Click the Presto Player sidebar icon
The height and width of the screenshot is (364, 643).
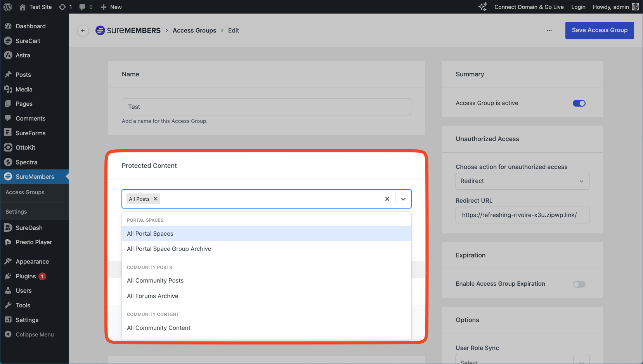point(8,242)
